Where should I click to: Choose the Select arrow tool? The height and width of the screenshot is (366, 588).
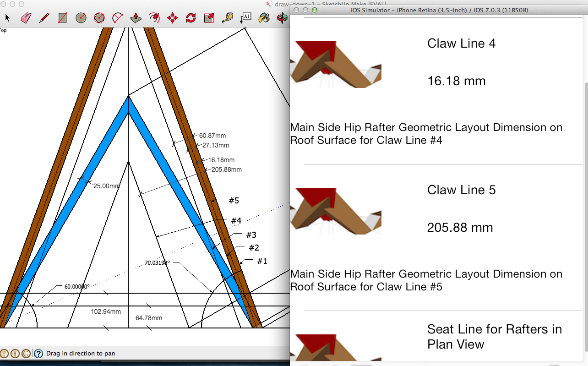pyautogui.click(x=7, y=18)
